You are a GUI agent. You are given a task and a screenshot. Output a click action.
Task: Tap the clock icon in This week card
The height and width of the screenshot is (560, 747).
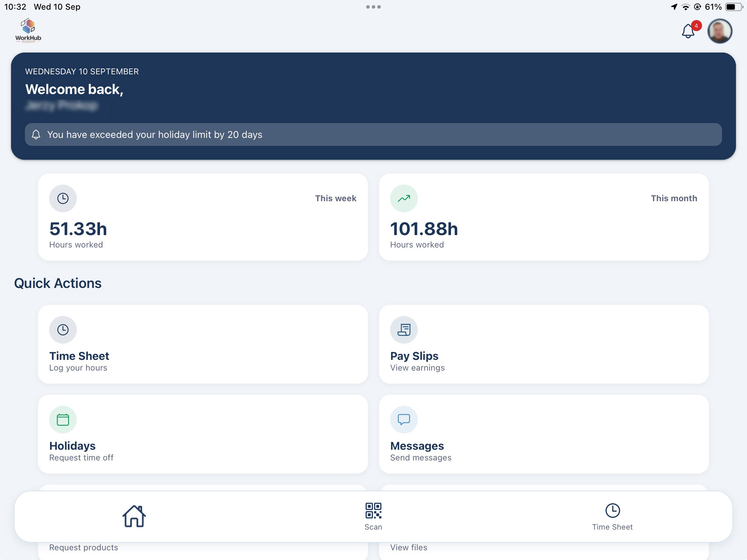point(63,198)
